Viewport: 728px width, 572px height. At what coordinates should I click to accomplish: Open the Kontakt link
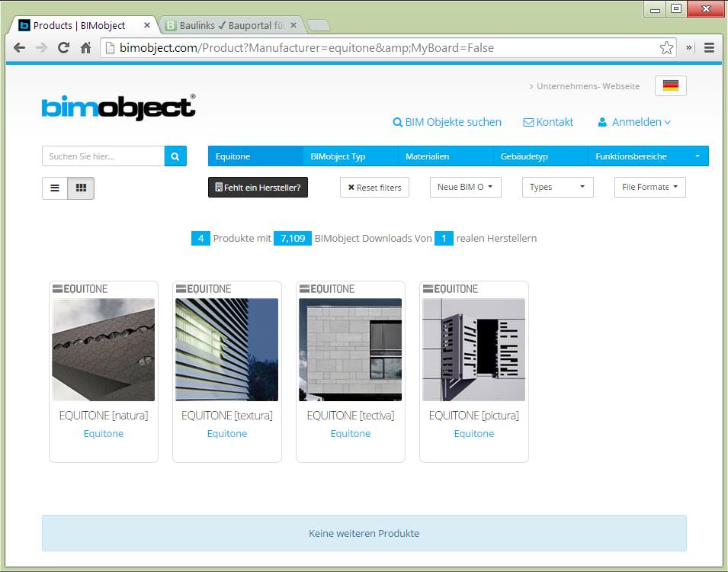[548, 122]
